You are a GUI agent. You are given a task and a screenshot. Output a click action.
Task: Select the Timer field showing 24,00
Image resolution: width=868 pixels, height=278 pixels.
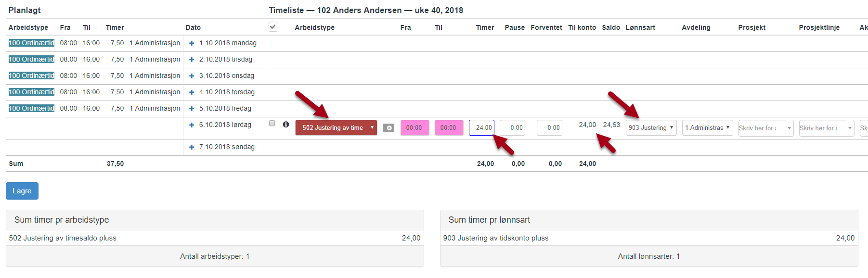pyautogui.click(x=481, y=127)
